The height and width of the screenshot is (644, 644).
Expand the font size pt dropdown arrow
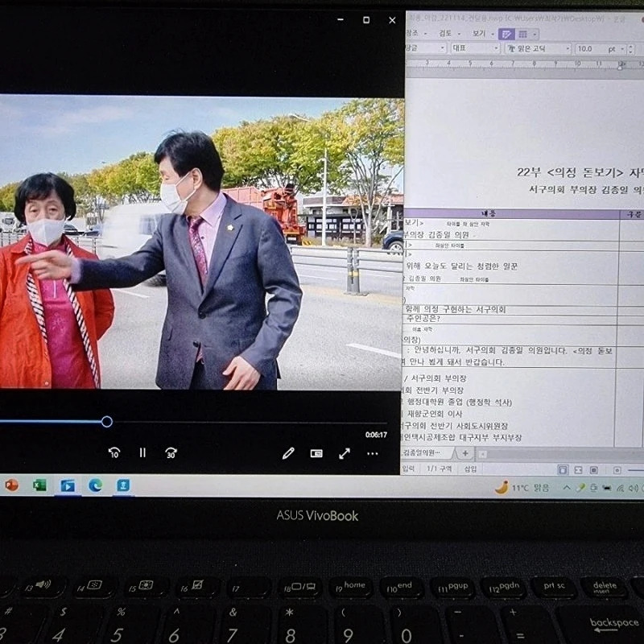tap(622, 49)
